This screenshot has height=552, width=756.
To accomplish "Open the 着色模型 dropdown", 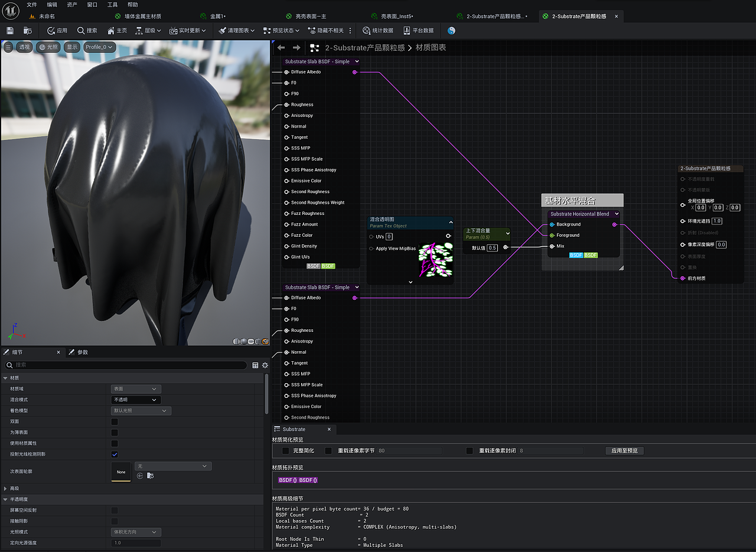I will [141, 411].
